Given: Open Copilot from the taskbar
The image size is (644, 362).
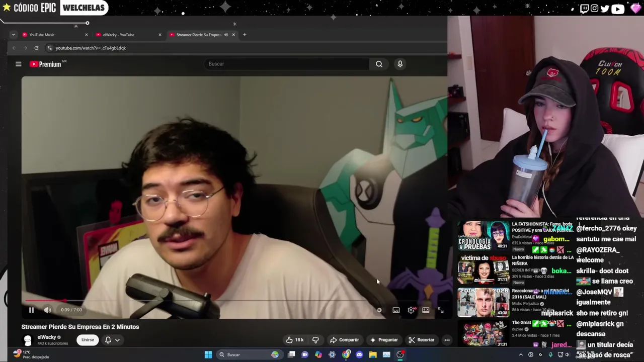Looking at the screenshot, I should coord(318,354).
